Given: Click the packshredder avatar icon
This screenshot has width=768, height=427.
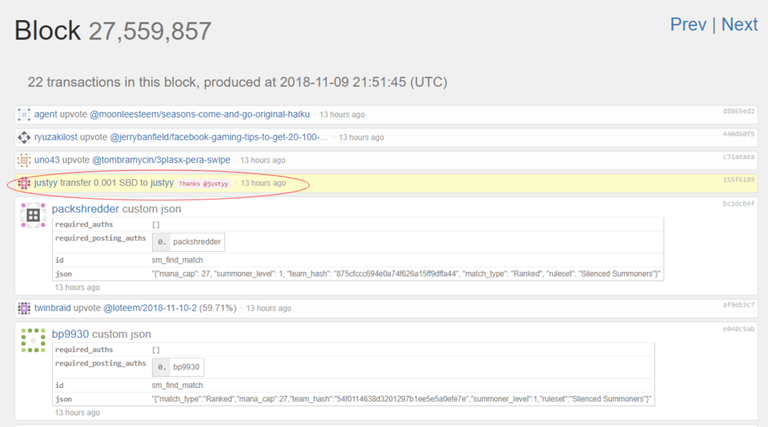Looking at the screenshot, I should point(33,215).
